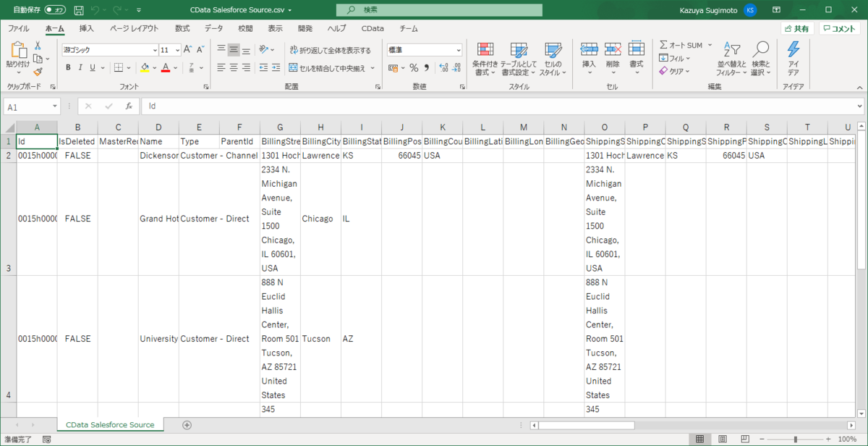Screen dimensions: 868x446
Task: Apply yellow fill color bucket
Action: pos(145,67)
